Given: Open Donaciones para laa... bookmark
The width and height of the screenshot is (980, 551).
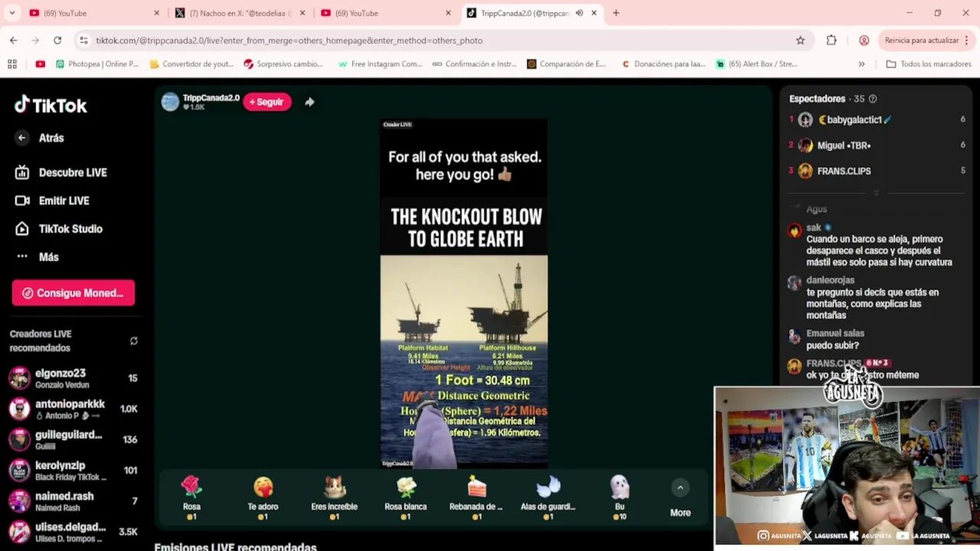Looking at the screenshot, I should coord(663,64).
